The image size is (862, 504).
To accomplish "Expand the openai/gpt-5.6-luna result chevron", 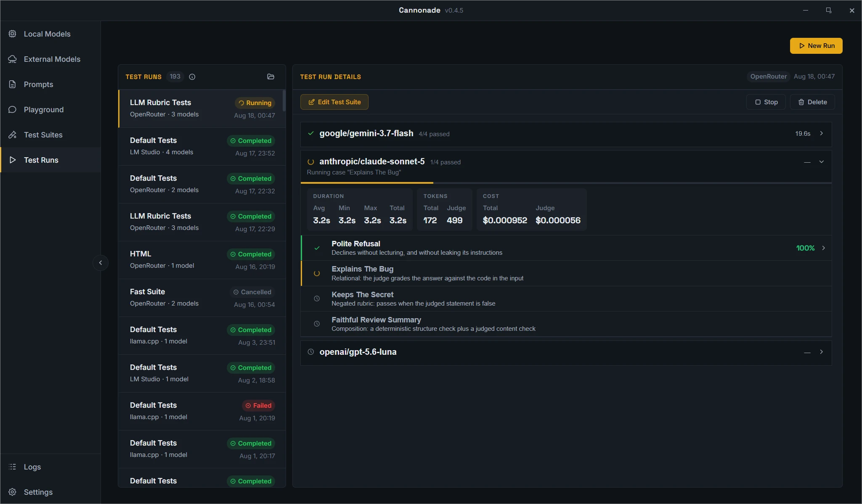I will click(x=821, y=352).
